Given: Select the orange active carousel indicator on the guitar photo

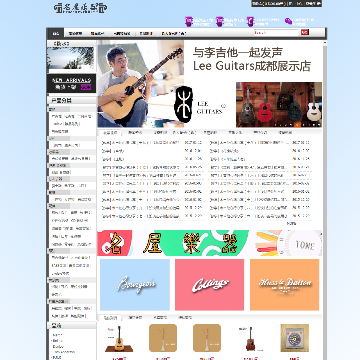Looking at the screenshot, I should 298,125.
